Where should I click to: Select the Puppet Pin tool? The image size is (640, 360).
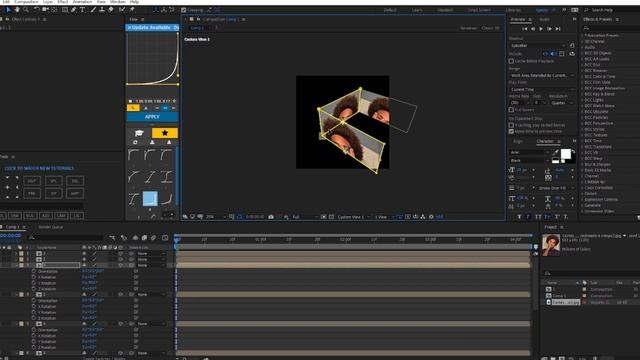[132, 9]
